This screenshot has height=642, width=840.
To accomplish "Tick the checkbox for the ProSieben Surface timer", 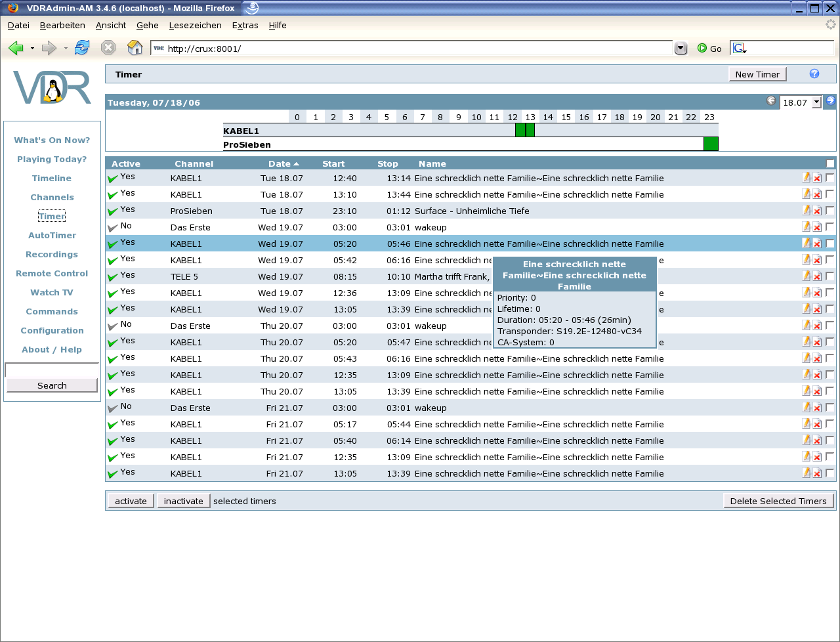I will (x=830, y=210).
